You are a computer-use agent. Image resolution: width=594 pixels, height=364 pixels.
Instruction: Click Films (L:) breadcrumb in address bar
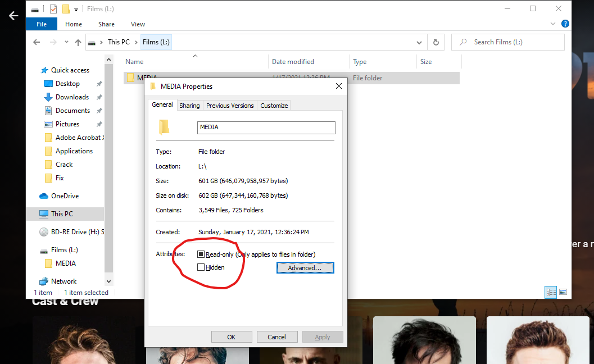coord(156,42)
